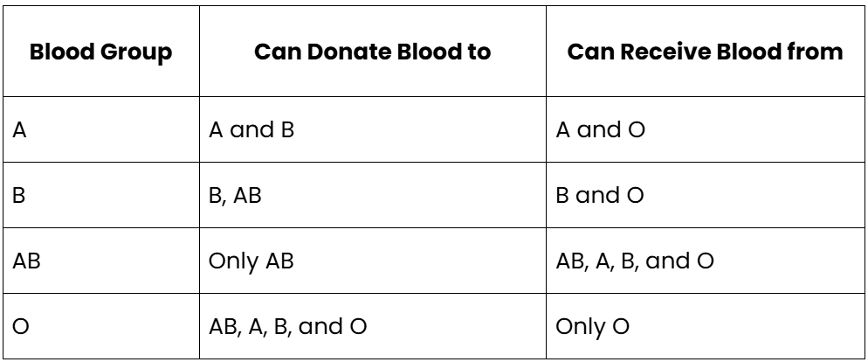Click the 'Only O' receive cell

point(706,326)
